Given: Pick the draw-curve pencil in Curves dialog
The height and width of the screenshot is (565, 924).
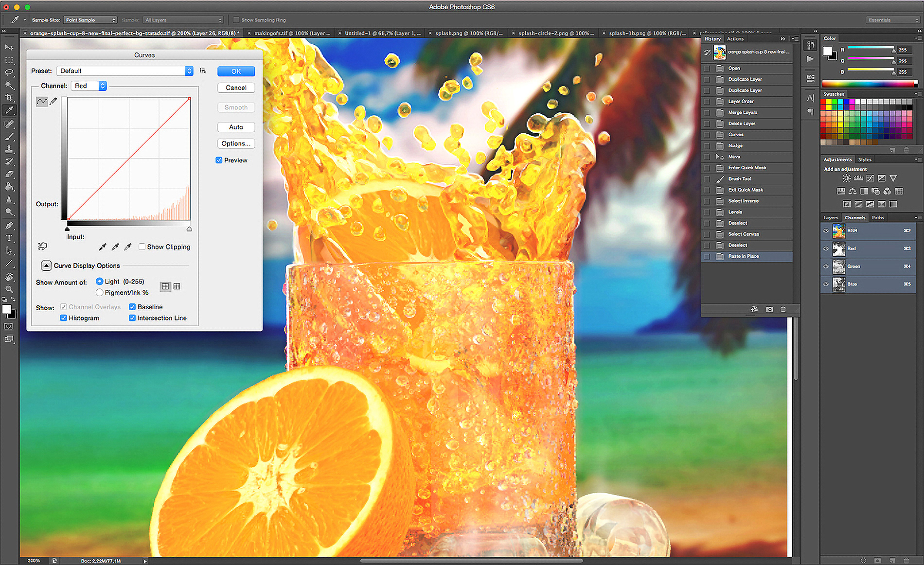Looking at the screenshot, I should [53, 101].
